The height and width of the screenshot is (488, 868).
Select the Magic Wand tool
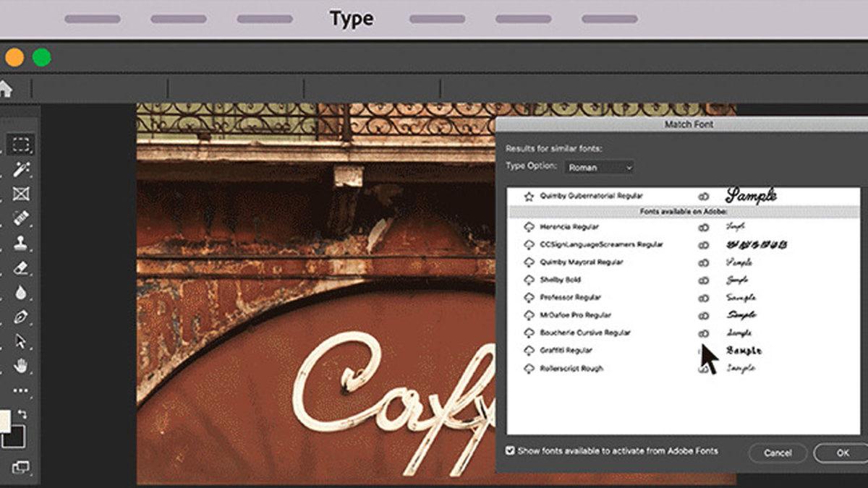pos(22,170)
